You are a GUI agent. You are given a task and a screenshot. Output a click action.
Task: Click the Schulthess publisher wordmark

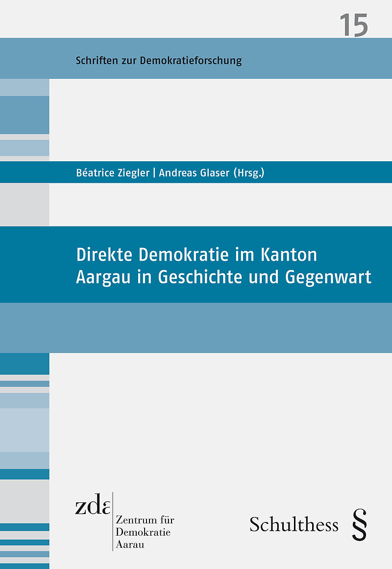point(294,524)
